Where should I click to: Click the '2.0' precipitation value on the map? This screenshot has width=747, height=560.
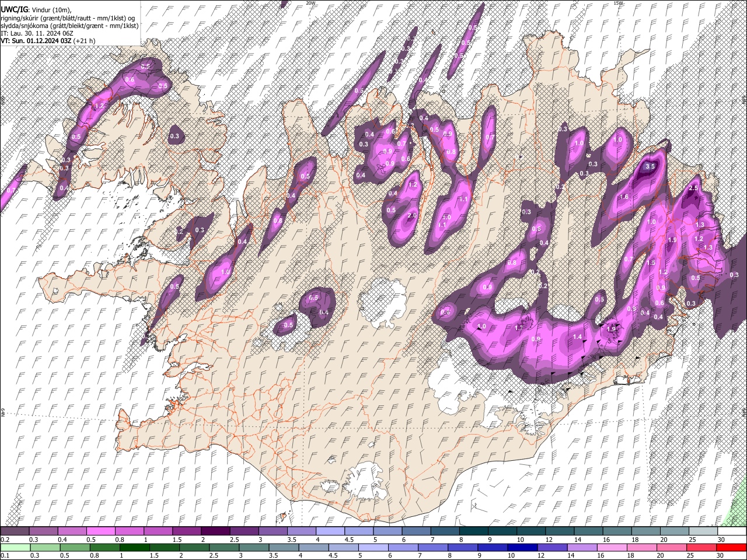(x=412, y=216)
